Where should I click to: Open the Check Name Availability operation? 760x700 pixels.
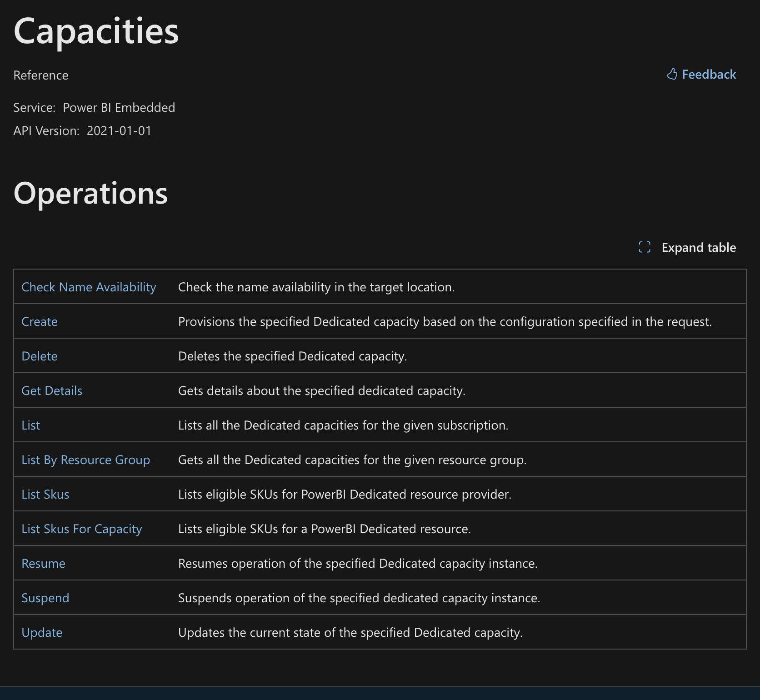click(x=89, y=287)
